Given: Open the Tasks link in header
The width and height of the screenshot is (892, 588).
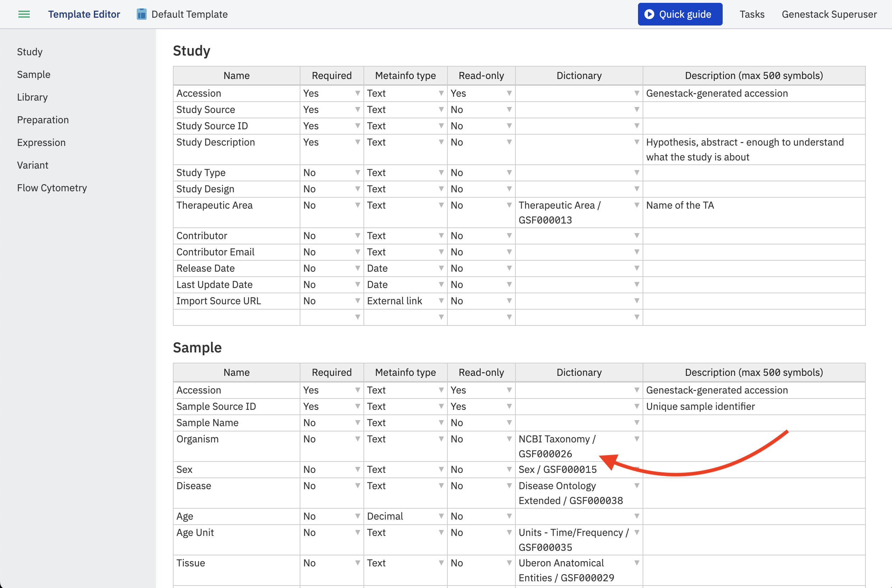Looking at the screenshot, I should [752, 14].
